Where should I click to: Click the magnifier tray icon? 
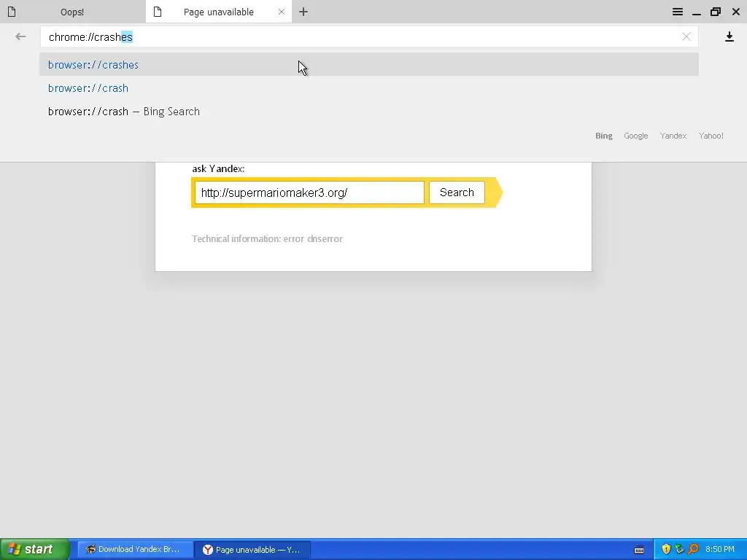pos(693,549)
